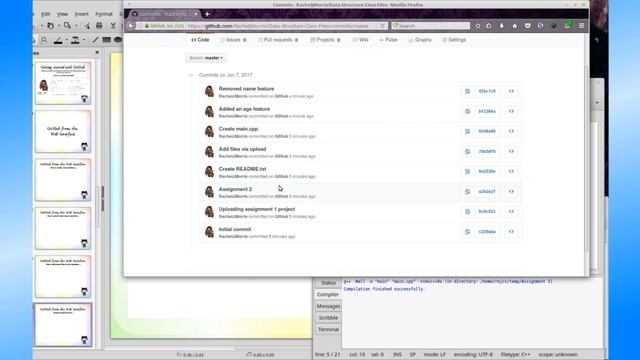640x360 pixels.
Task: Browse repository at 'Create main.cpp' commit
Action: pos(511,131)
